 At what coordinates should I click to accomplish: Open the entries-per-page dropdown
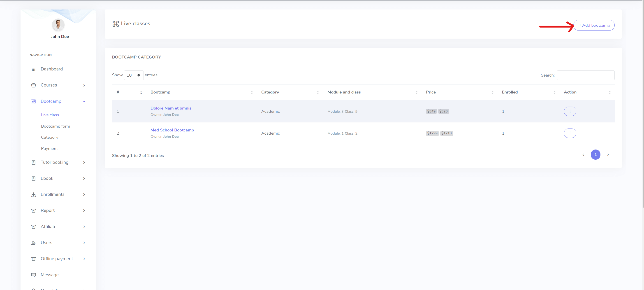pos(134,75)
